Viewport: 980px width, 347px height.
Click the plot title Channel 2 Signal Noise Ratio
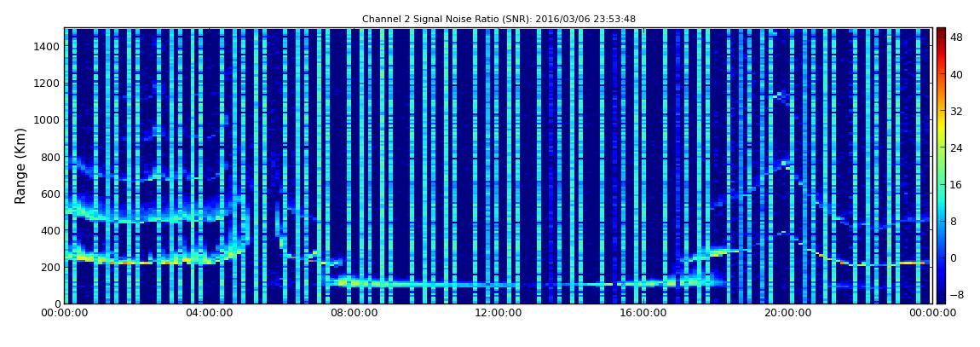[x=499, y=20]
